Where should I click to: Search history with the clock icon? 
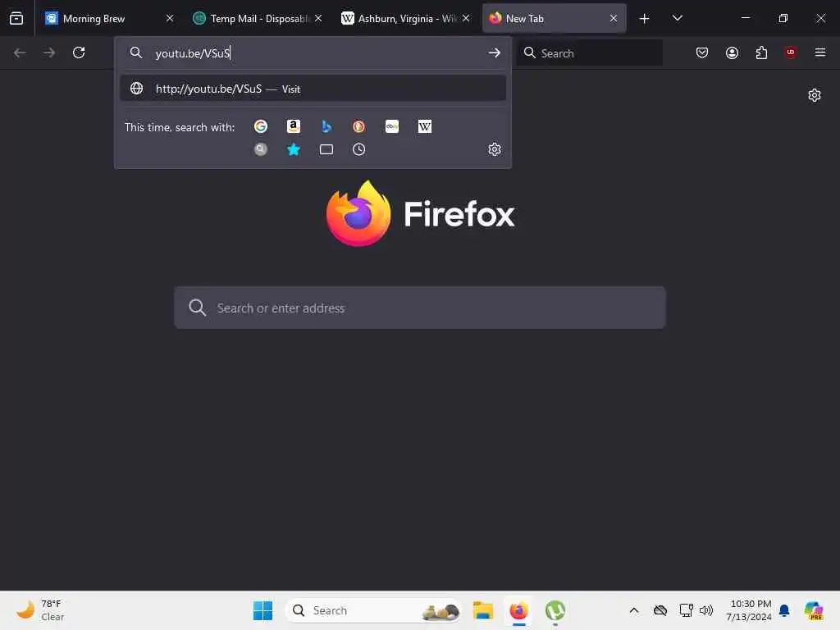pos(359,149)
